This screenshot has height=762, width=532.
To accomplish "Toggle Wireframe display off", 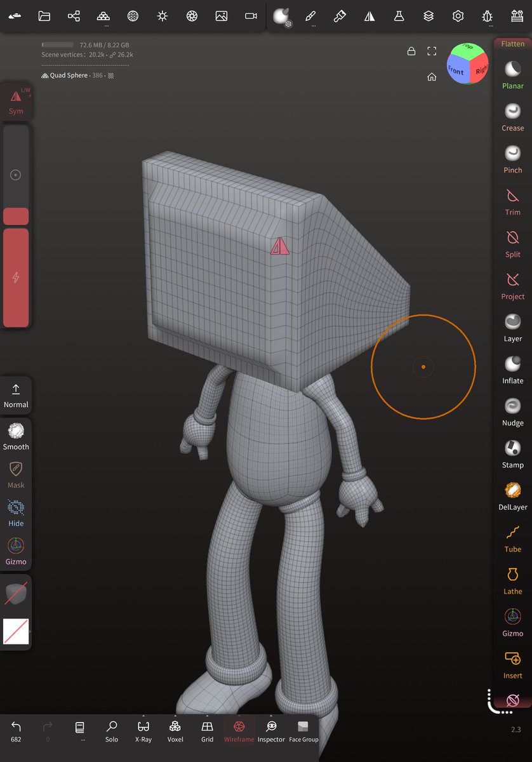I will click(x=239, y=731).
